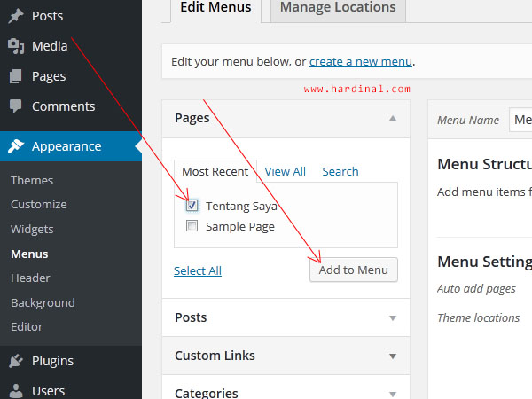Open the Comments sidebar menu label
The image size is (532, 399).
pos(64,106)
